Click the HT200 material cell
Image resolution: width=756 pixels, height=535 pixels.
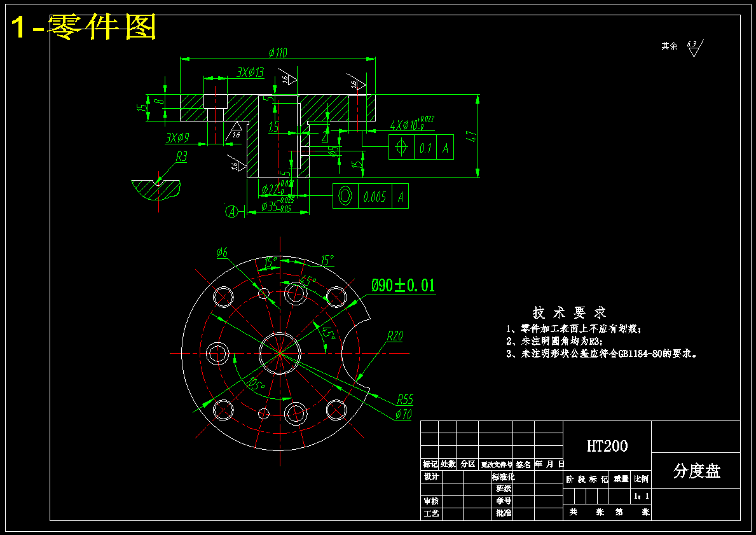point(607,445)
